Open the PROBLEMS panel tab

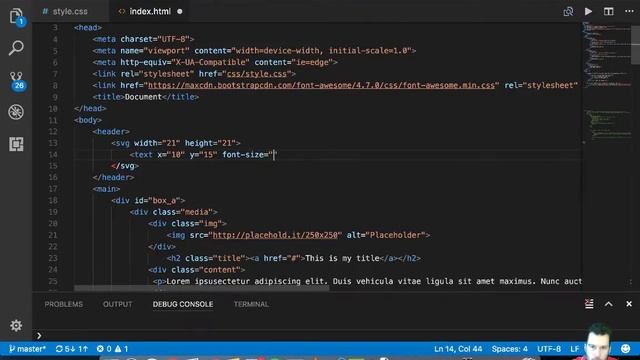tap(64, 304)
